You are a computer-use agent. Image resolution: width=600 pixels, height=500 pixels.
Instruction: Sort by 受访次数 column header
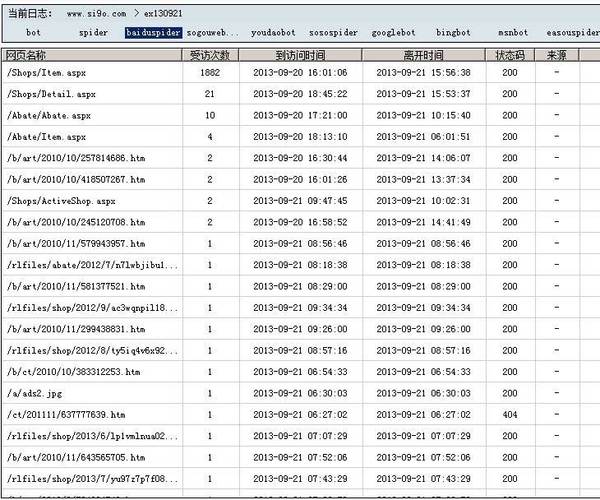click(x=210, y=55)
